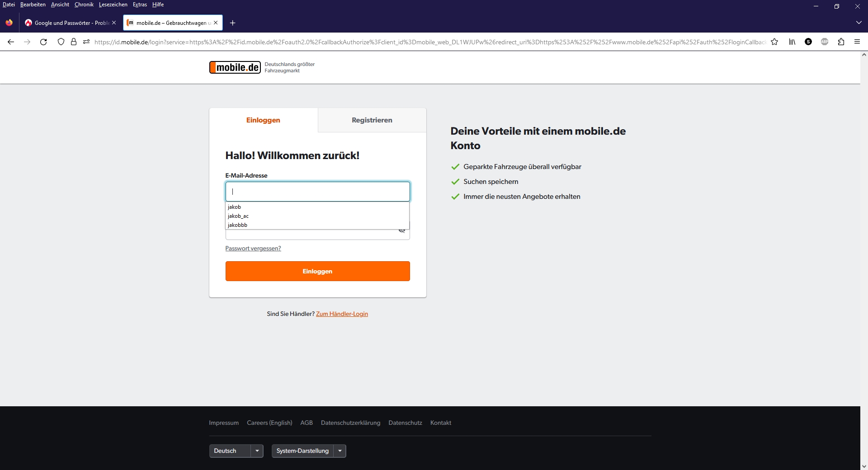
Task: Focus the E-Mail-Adresse input field
Action: tap(318, 192)
